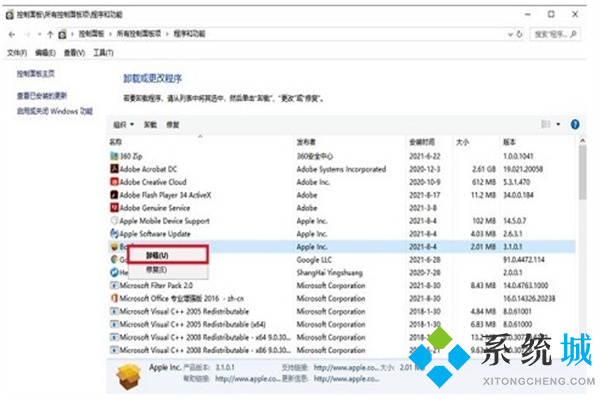Screen dimensions: 600x399
Task: Open the View (V) menu
Action: tap(74, 53)
